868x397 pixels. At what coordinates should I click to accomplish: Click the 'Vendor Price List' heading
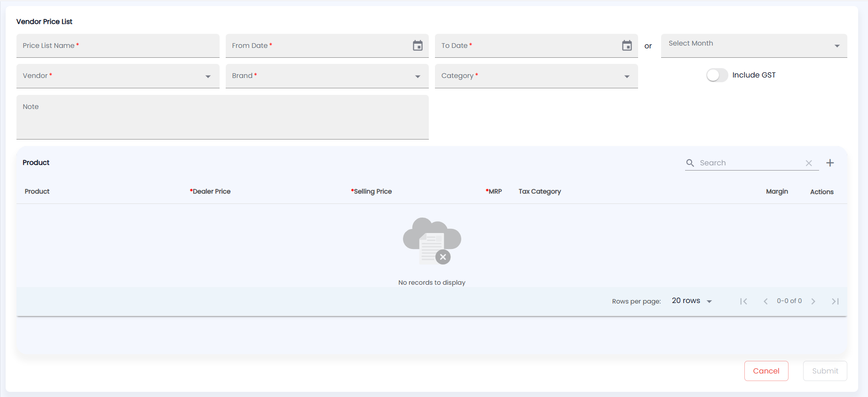click(44, 22)
